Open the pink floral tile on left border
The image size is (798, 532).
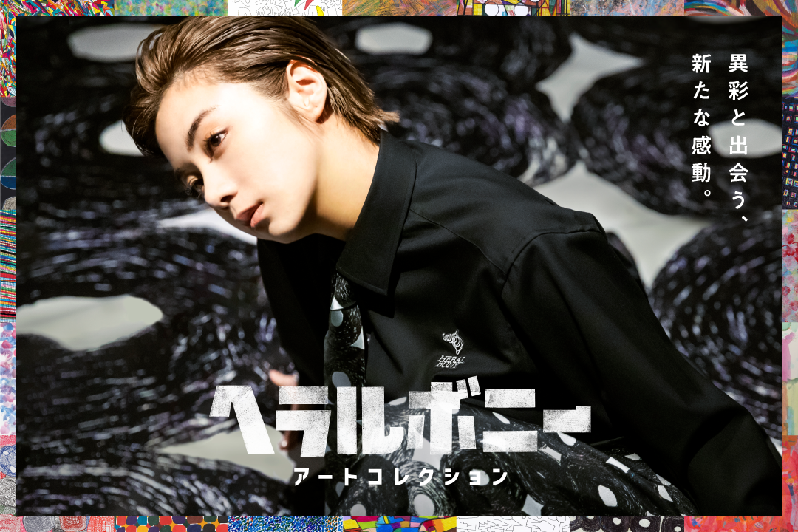(x=7, y=377)
